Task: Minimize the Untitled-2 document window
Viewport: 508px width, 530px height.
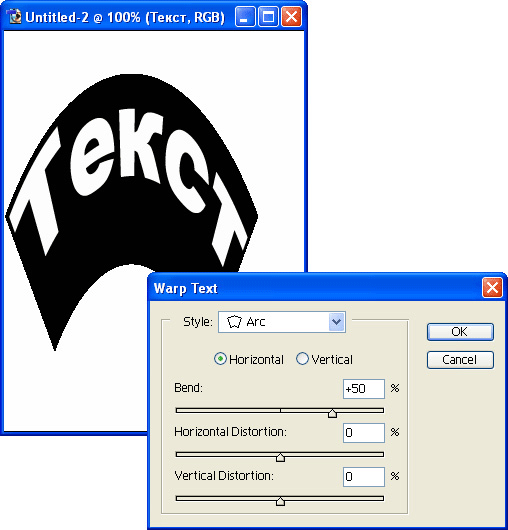Action: tap(245, 16)
